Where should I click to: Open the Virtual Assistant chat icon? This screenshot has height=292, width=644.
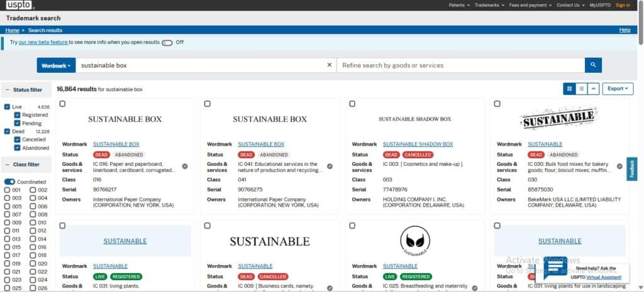coord(555,269)
